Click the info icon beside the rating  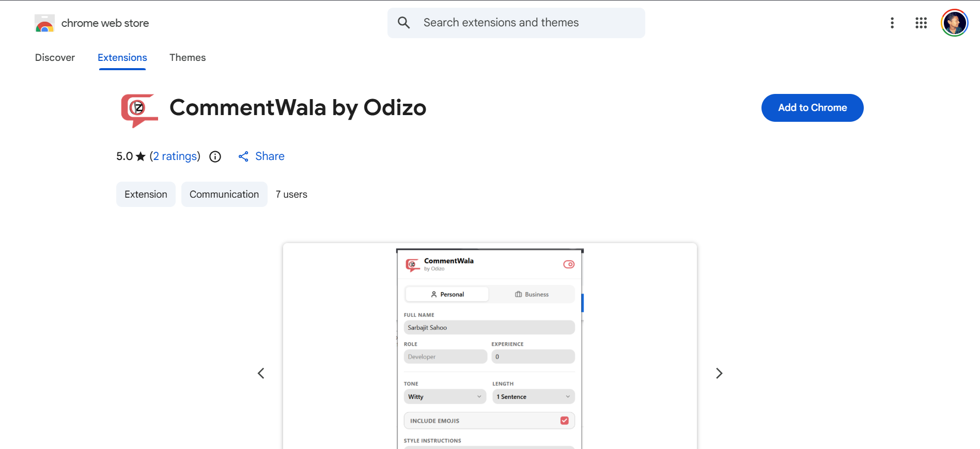point(215,156)
